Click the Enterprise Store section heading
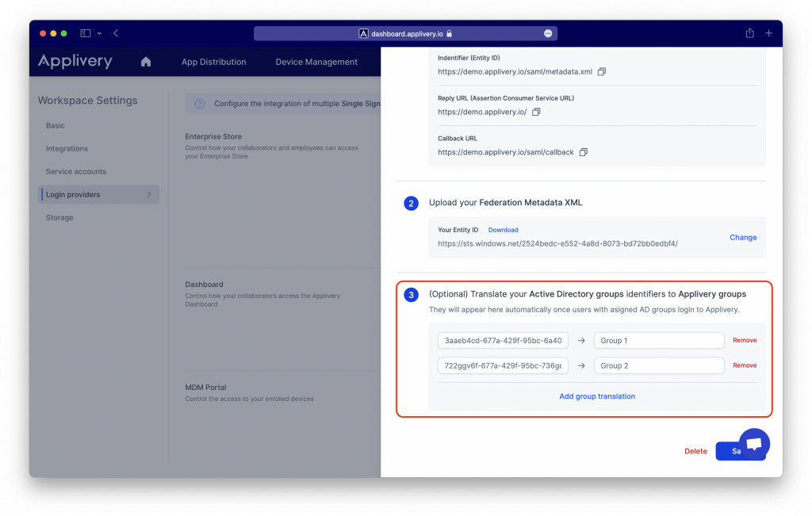The width and height of the screenshot is (812, 516). point(213,136)
